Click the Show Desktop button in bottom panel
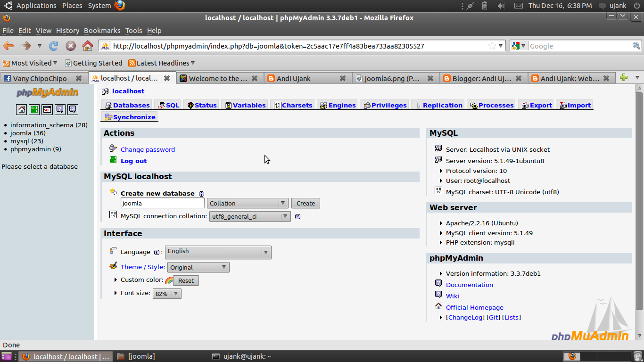 coord(7,356)
